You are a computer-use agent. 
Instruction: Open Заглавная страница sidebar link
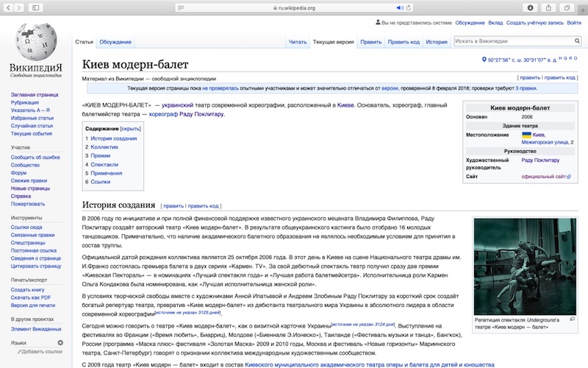pos(35,95)
